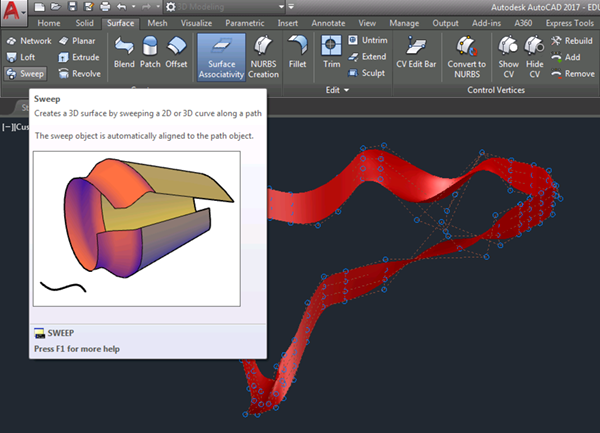This screenshot has width=600, height=433.
Task: Select the Patch surface tool
Action: click(x=151, y=52)
